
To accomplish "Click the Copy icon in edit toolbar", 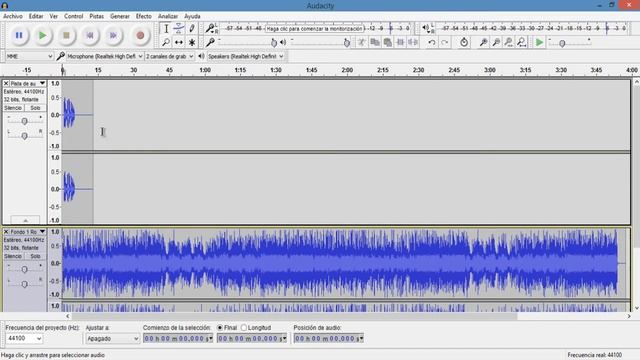I will pos(374,42).
